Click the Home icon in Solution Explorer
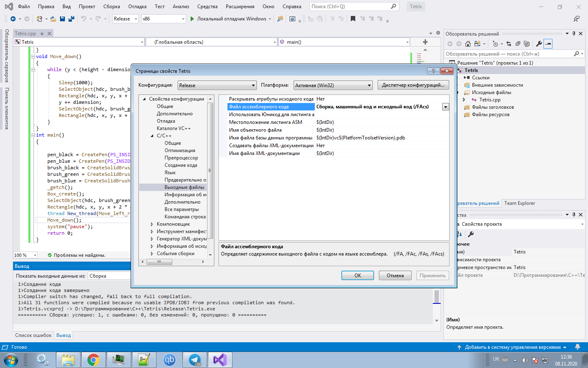This screenshot has width=588, height=368. point(468,44)
